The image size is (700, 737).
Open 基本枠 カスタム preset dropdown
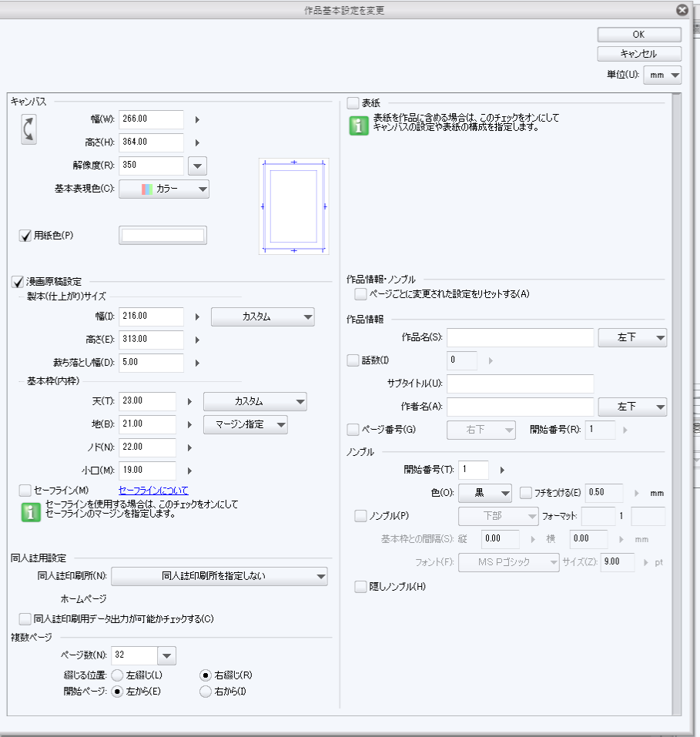(255, 402)
